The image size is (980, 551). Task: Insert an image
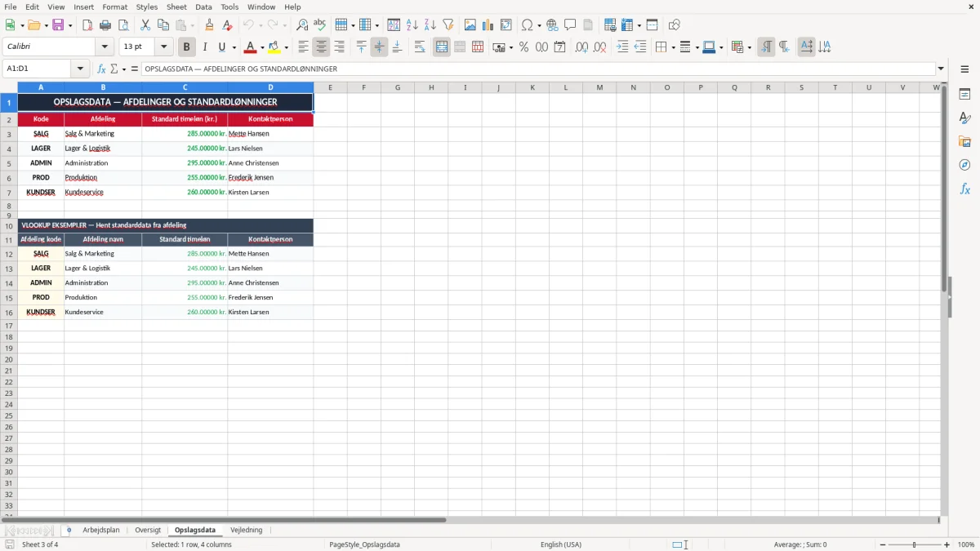(470, 25)
